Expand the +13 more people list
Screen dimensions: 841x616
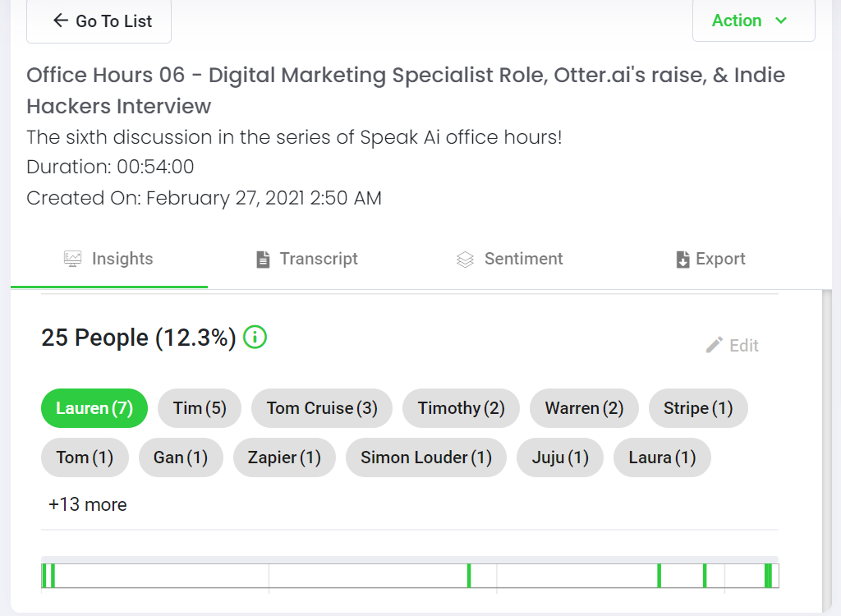(87, 504)
